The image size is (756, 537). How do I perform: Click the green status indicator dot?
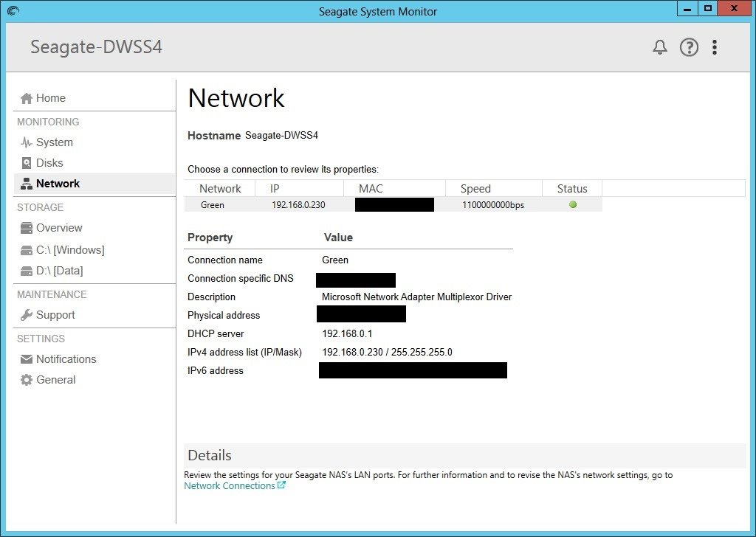[573, 204]
